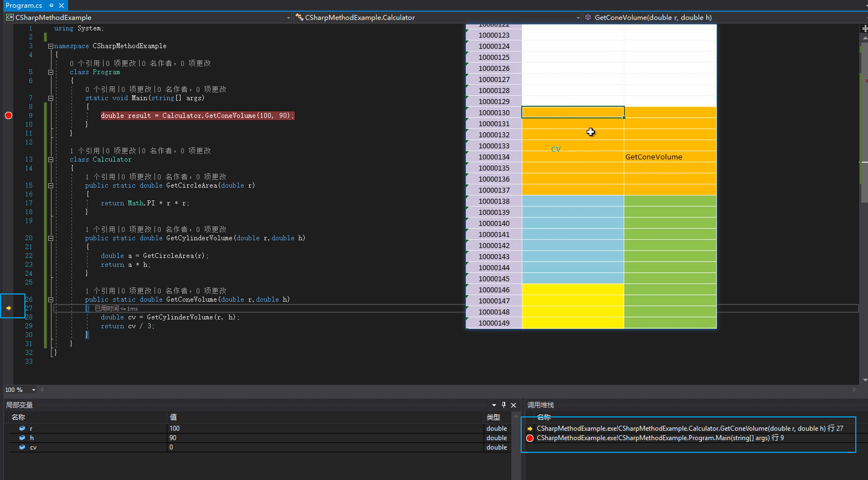Select the Program.cs document tab

pos(24,6)
